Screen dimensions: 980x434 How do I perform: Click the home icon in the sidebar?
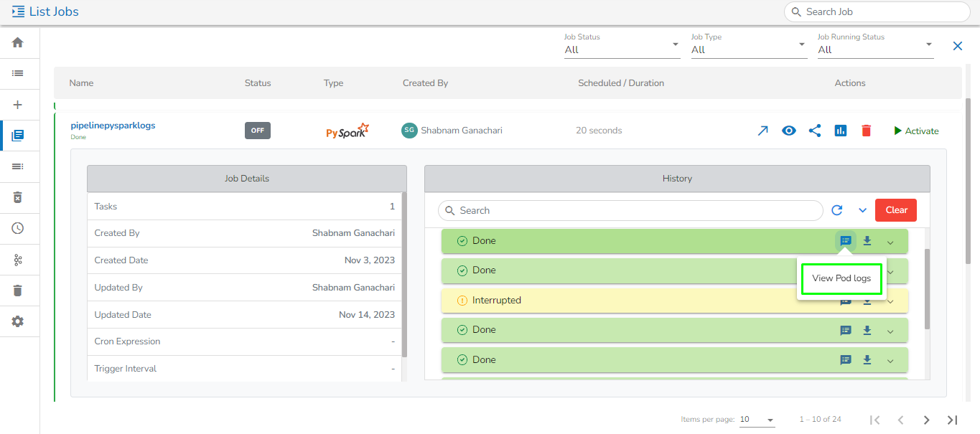[18, 42]
